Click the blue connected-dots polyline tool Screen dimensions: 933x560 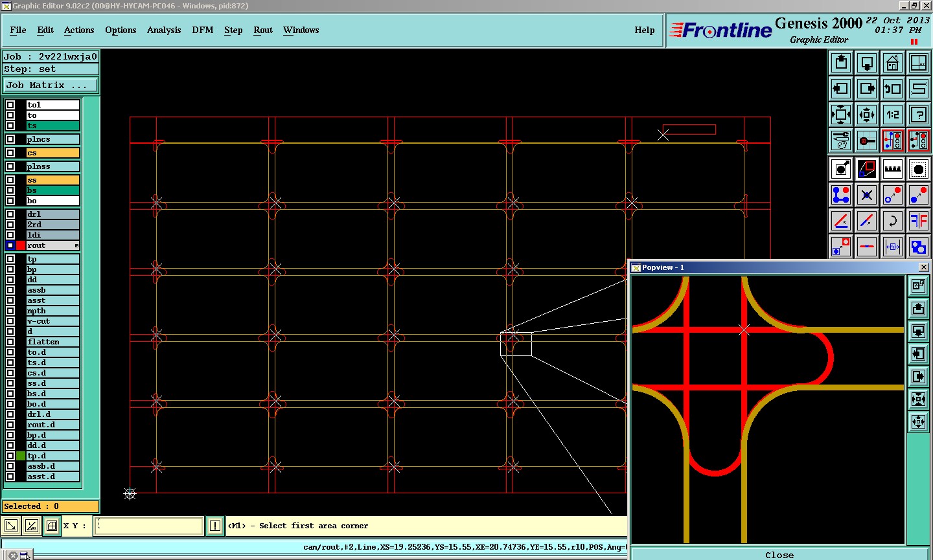pos(841,195)
